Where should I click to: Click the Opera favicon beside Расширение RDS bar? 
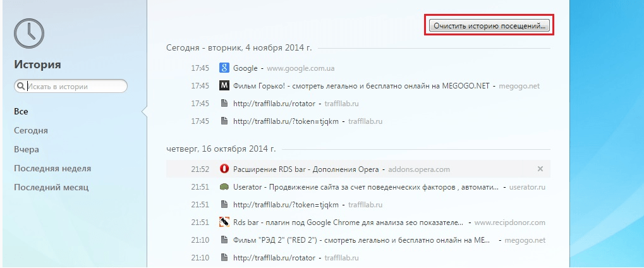224,169
